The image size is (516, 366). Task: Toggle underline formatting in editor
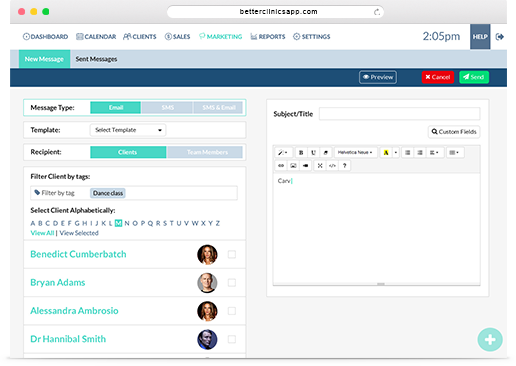(x=313, y=152)
